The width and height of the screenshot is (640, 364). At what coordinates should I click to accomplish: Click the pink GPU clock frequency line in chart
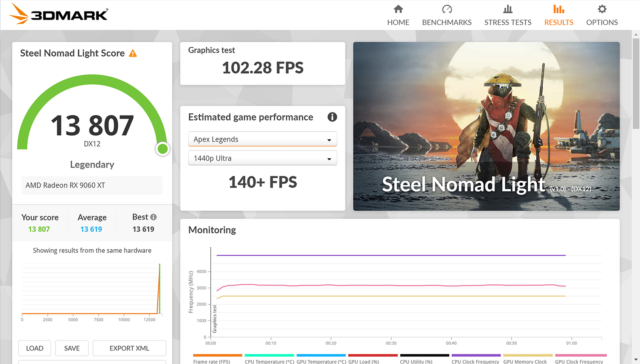point(391,286)
